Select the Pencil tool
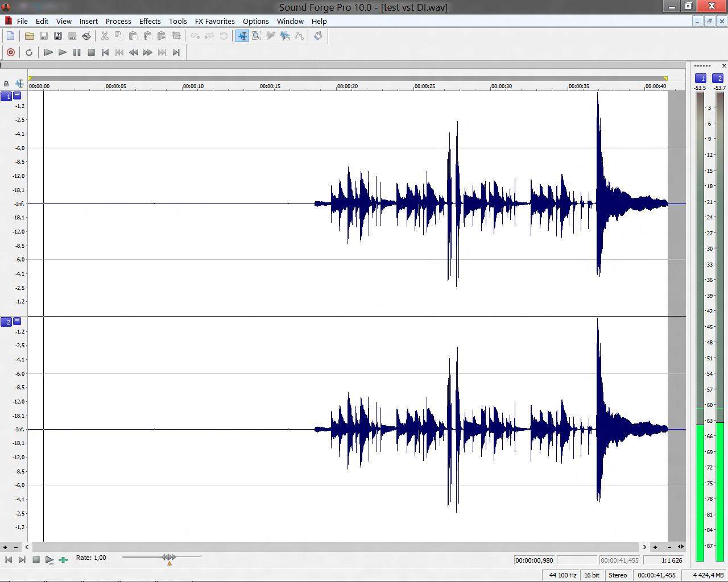The image size is (728, 582). (271, 36)
